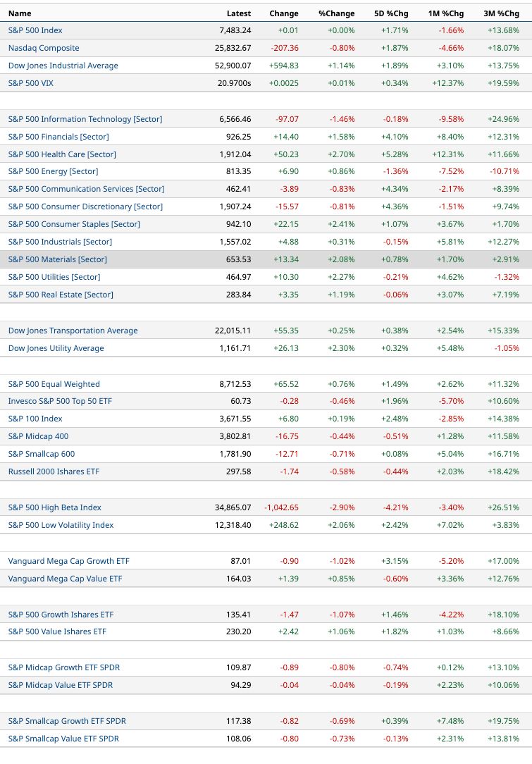Open the S&P 500 VIX link

click(x=31, y=83)
